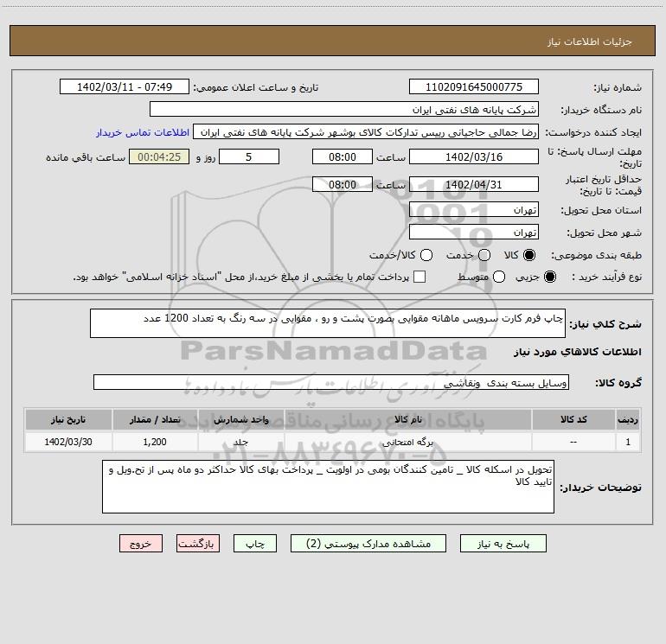Click the شماره نیاز label
666x644 pixels.
[x=618, y=88]
